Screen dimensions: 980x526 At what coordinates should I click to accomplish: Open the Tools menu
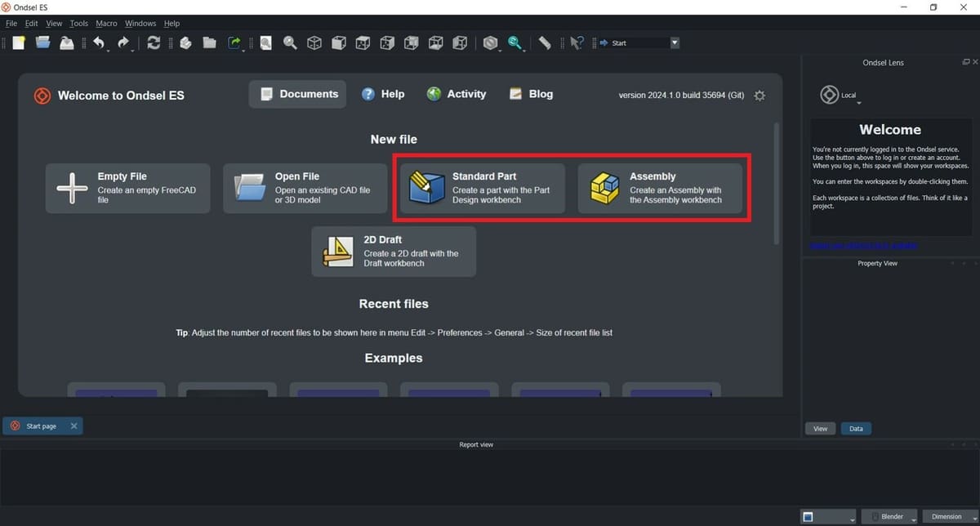(79, 24)
